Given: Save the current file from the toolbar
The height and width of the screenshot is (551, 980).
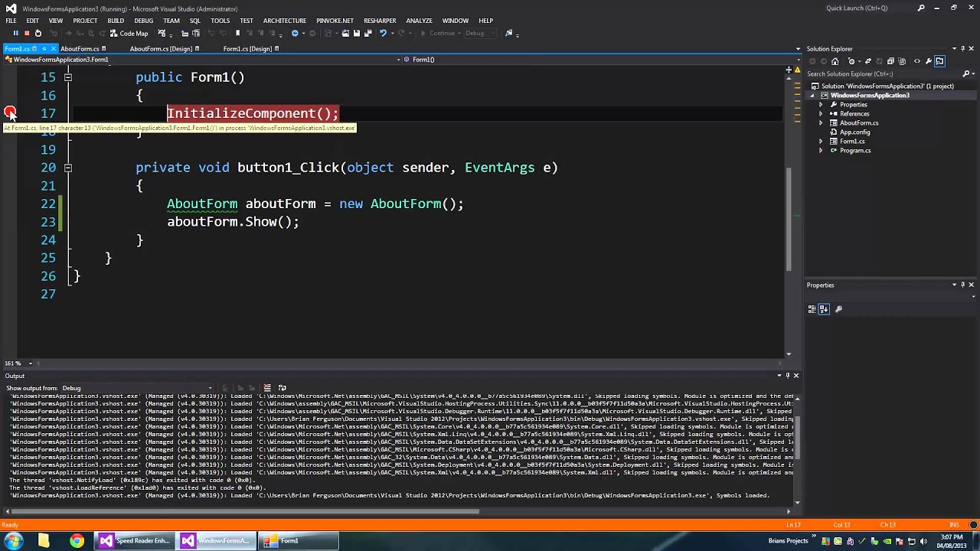Looking at the screenshot, I should (x=357, y=33).
